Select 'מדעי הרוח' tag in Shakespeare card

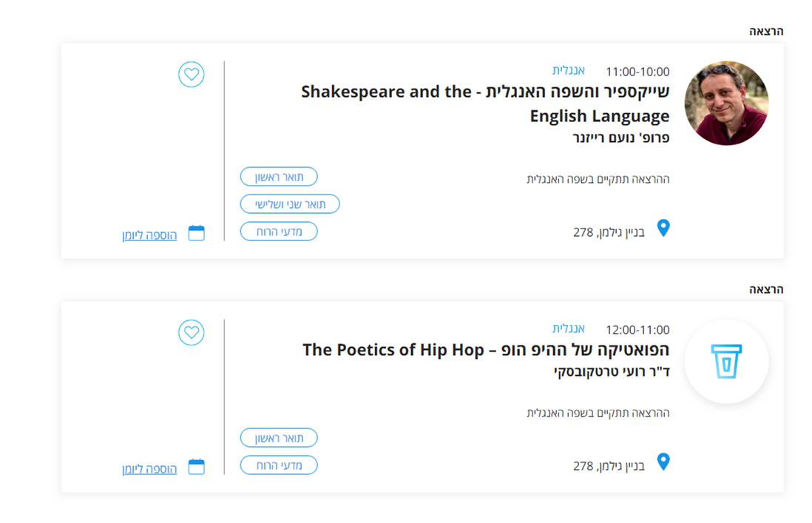pyautogui.click(x=279, y=232)
